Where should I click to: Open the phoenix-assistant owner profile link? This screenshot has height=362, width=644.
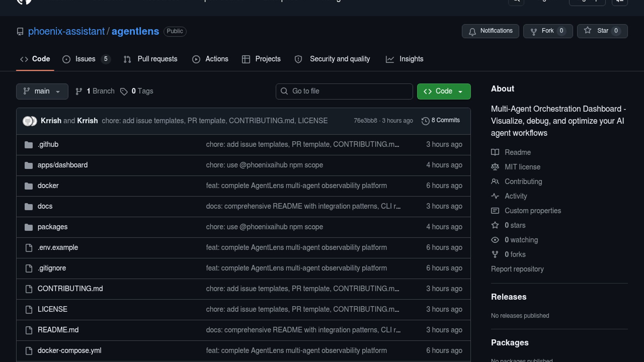point(66,31)
